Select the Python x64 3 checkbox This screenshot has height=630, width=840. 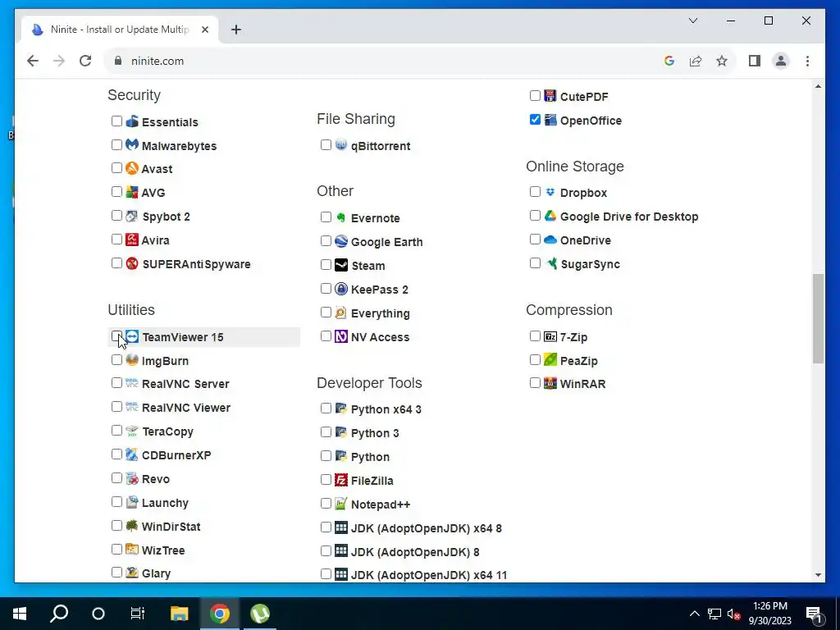coord(326,409)
